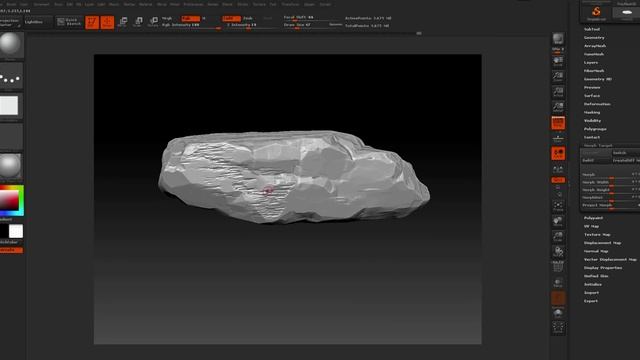Toggle the Zadd button

(x=231, y=18)
